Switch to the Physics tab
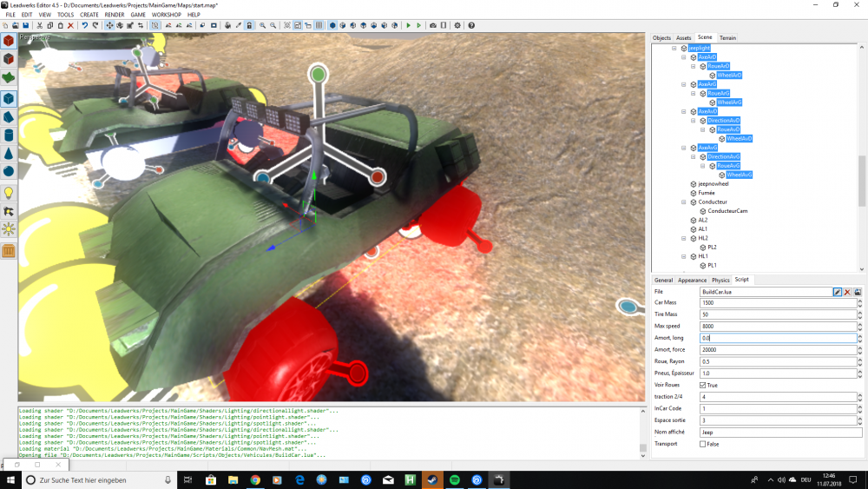 point(720,280)
